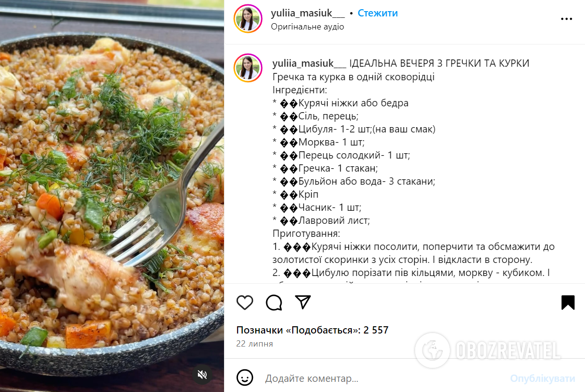The height and width of the screenshot is (392, 585).
Task: Like the post with the heart icon
Action: [245, 302]
